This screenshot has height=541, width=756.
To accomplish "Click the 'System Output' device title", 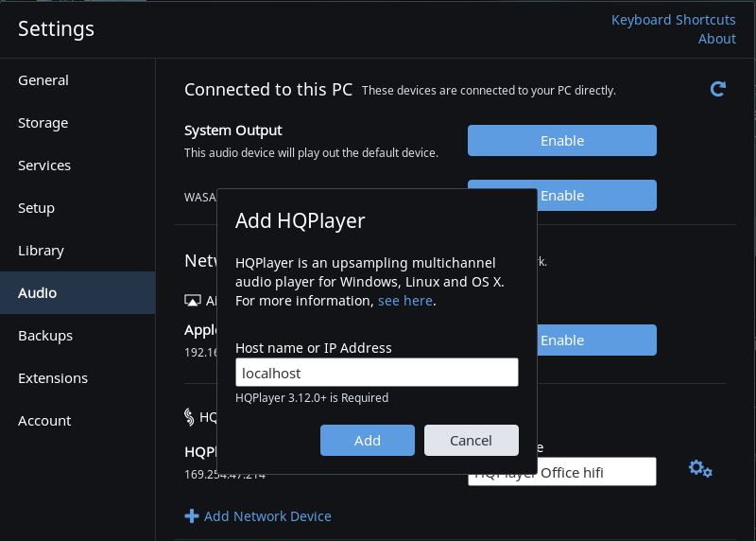I will (232, 131).
